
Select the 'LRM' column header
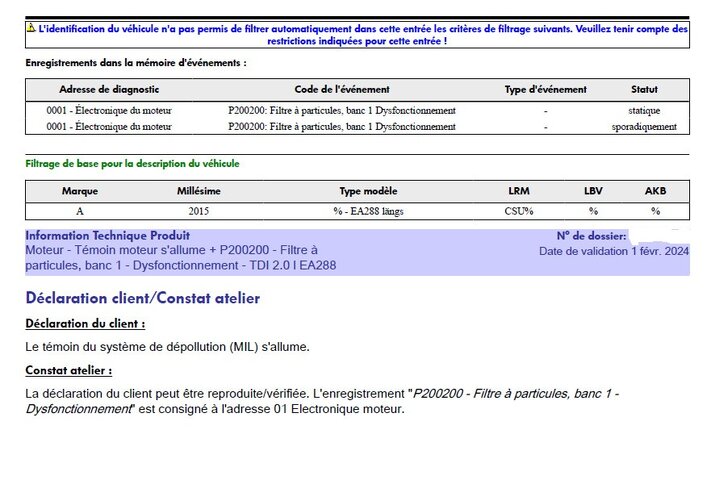tap(519, 191)
